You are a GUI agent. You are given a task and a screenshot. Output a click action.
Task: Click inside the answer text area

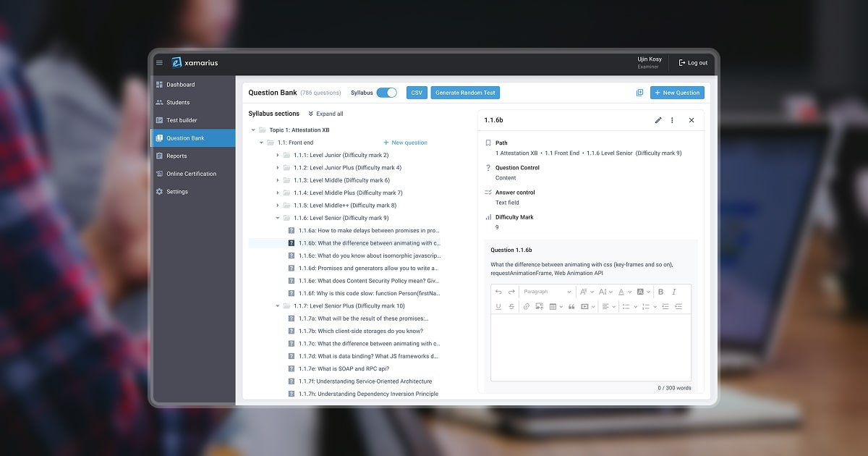click(x=590, y=347)
